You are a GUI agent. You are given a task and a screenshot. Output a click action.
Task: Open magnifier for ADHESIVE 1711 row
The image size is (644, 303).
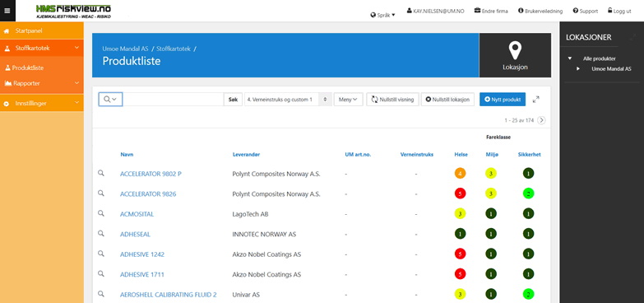(101, 274)
